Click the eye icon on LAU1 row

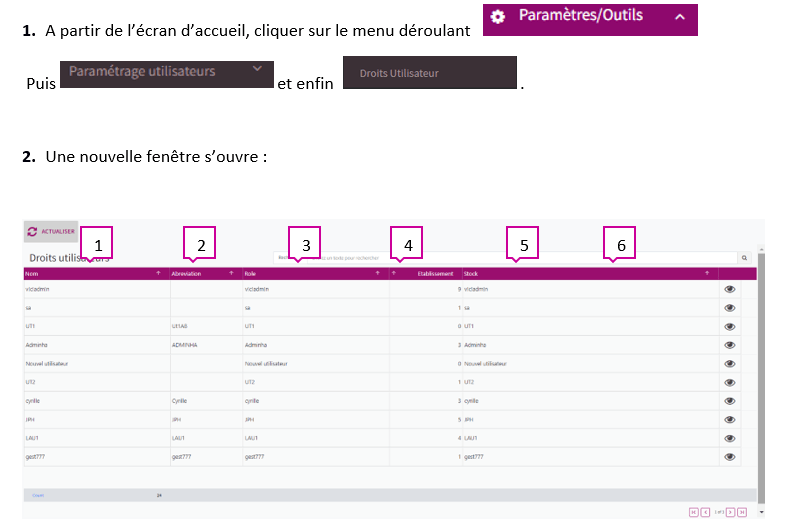tap(730, 438)
